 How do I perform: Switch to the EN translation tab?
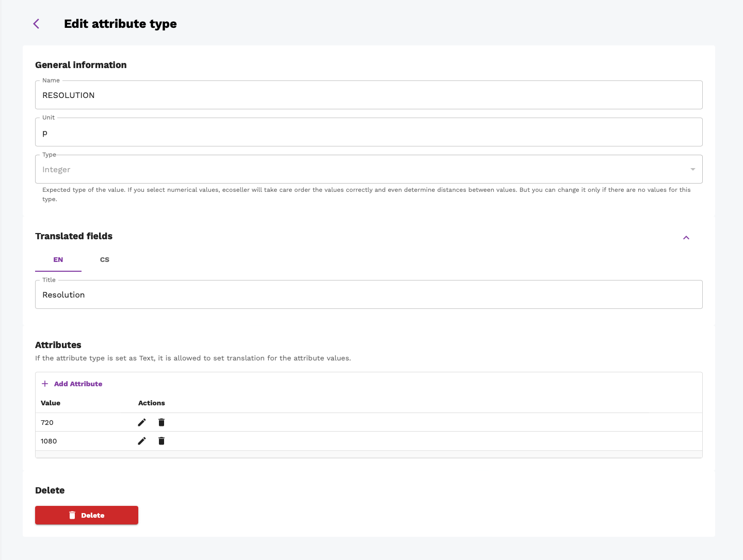58,260
